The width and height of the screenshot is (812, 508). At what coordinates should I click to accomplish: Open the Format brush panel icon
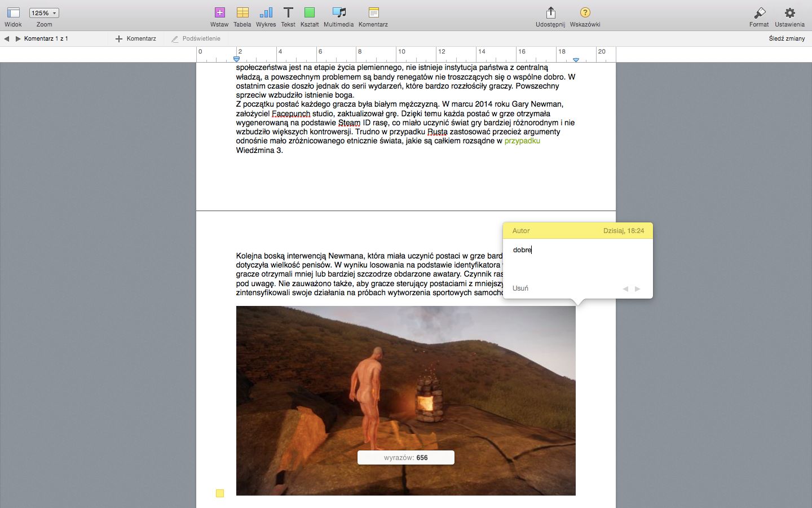(x=760, y=12)
